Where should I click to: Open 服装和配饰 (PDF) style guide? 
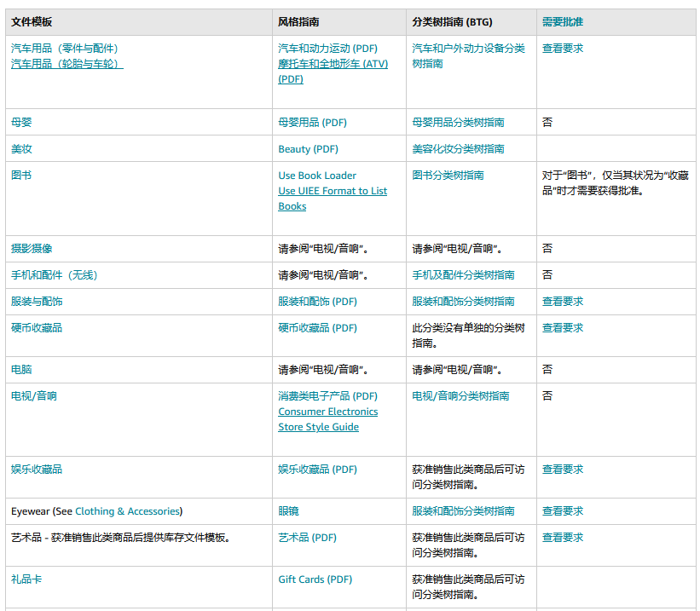[317, 302]
